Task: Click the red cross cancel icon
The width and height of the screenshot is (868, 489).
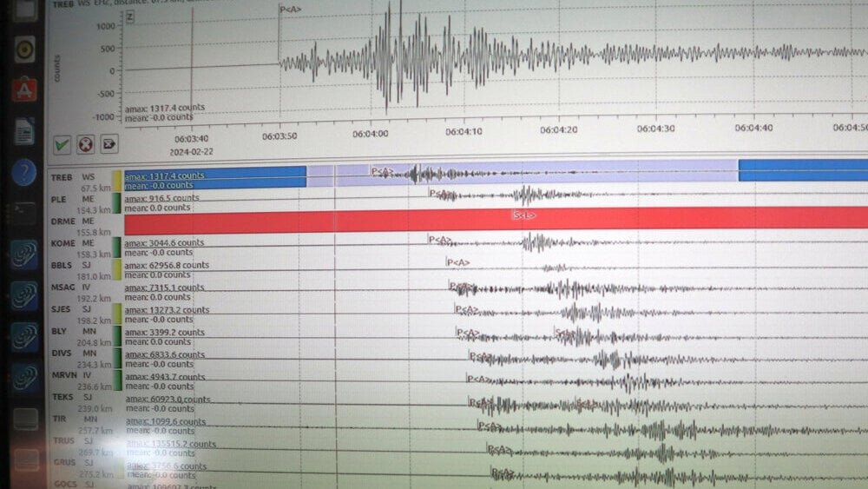Action: point(85,143)
